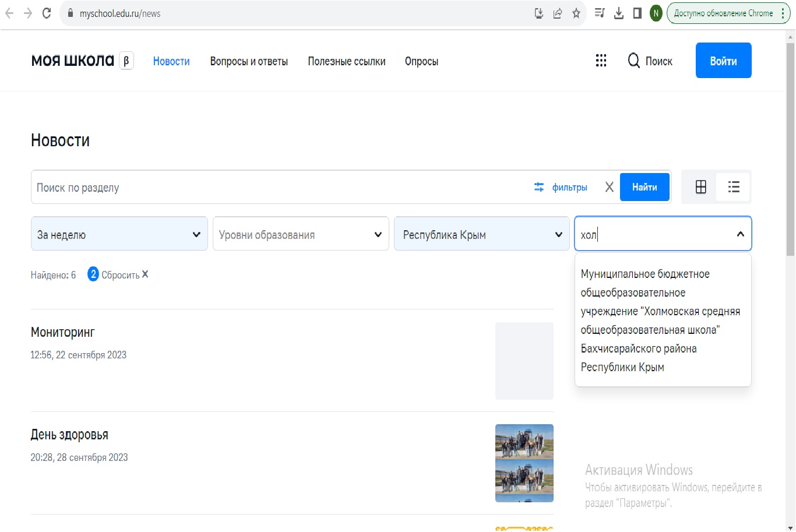Toggle the фильтры filter panel
The height and width of the screenshot is (532, 796).
tap(561, 187)
